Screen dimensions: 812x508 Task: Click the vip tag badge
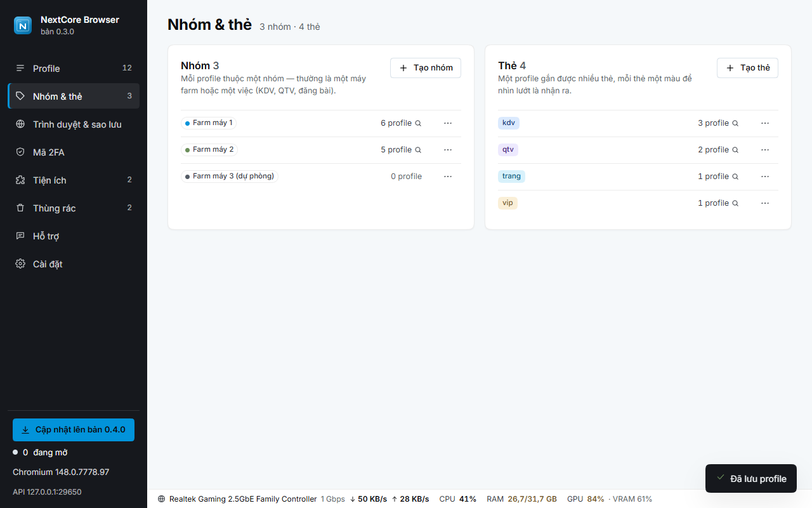point(507,203)
